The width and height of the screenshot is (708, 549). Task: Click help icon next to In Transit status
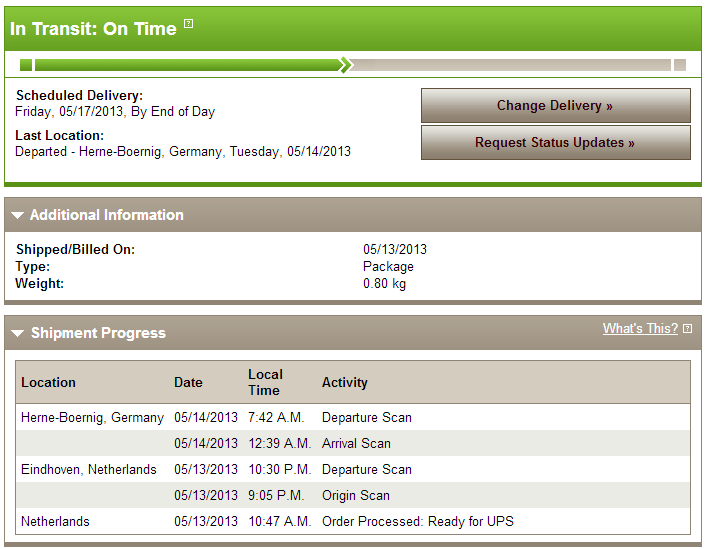coord(189,23)
